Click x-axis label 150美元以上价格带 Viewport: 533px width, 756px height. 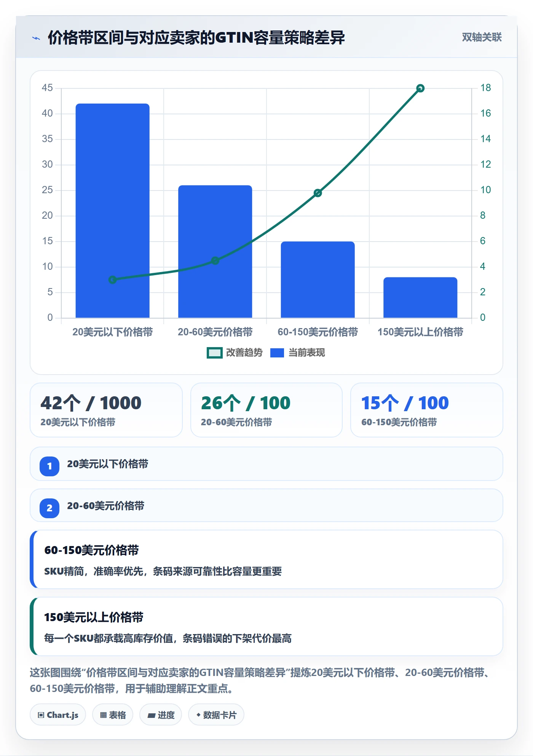[420, 332]
